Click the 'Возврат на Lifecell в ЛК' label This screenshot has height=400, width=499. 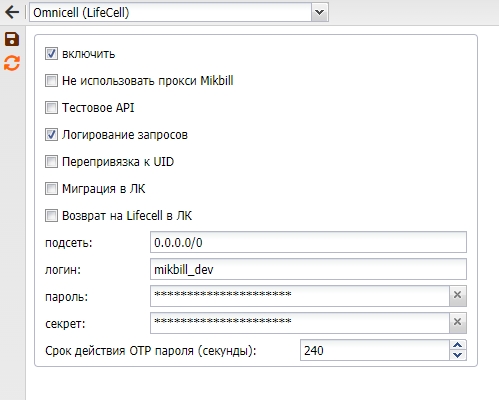[127, 216]
